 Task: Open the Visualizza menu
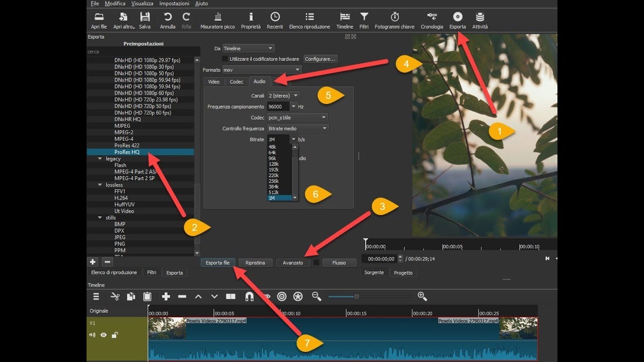[142, 4]
